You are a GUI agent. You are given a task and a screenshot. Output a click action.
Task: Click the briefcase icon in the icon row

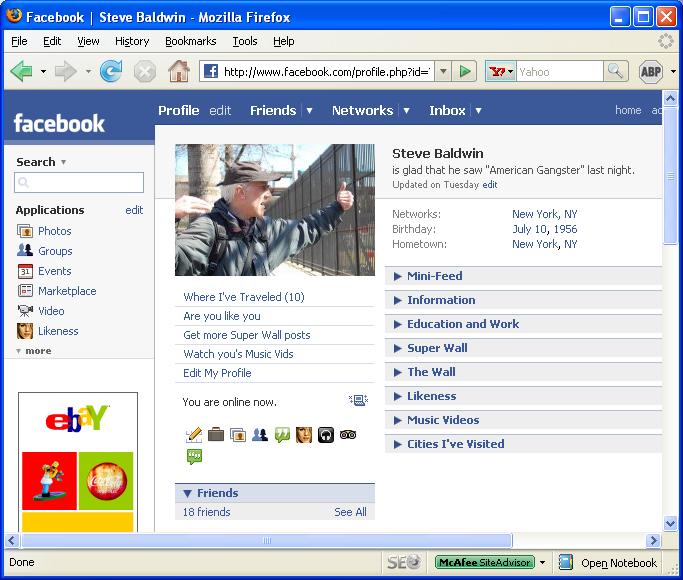(x=216, y=435)
